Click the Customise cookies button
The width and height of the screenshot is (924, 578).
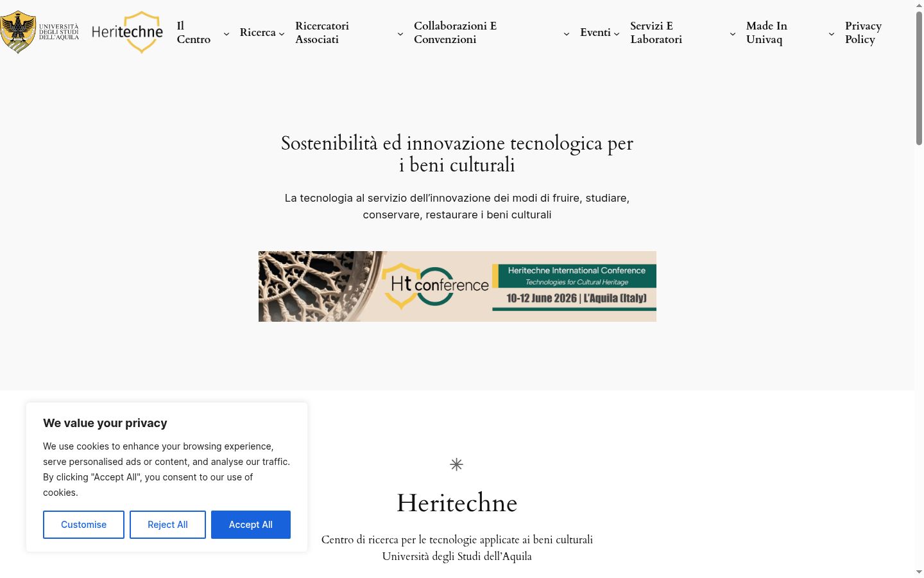83,525
